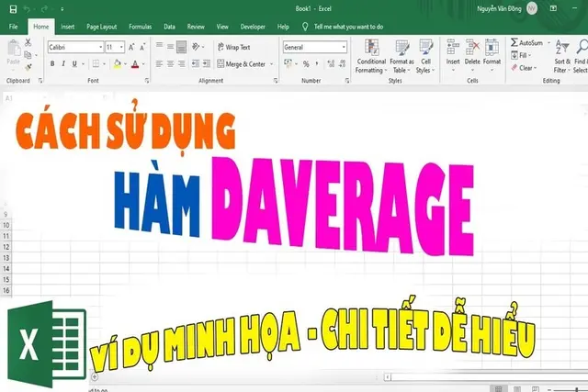Click the AutoSum button

(x=526, y=43)
